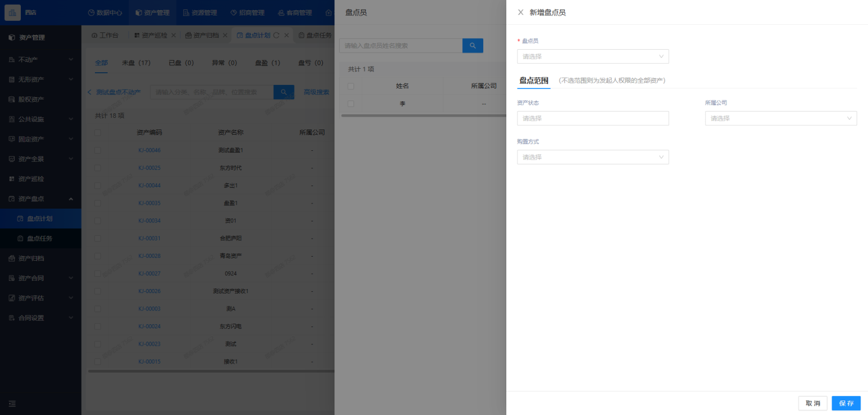Click the asset search input field
Viewport: 868px width, 415px height.
click(x=212, y=92)
